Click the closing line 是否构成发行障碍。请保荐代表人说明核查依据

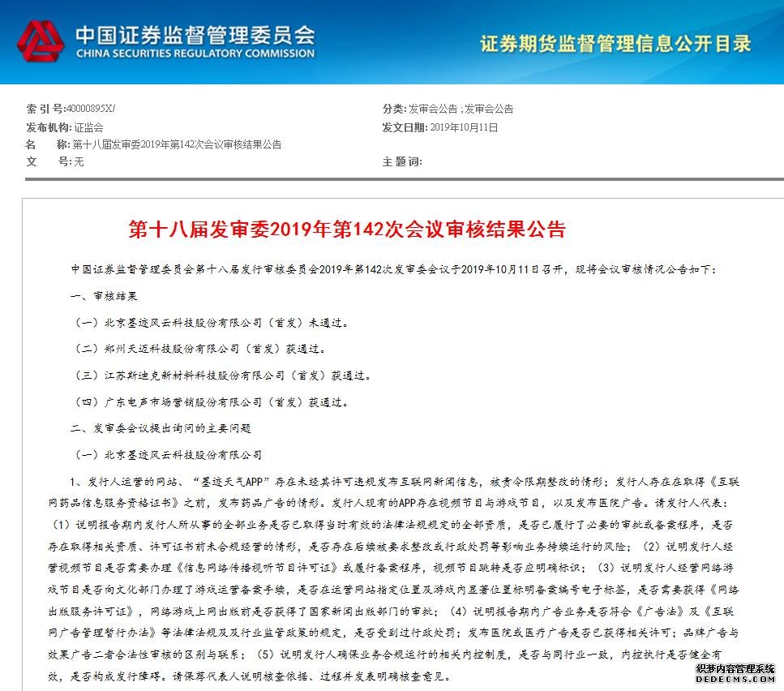click(250, 676)
